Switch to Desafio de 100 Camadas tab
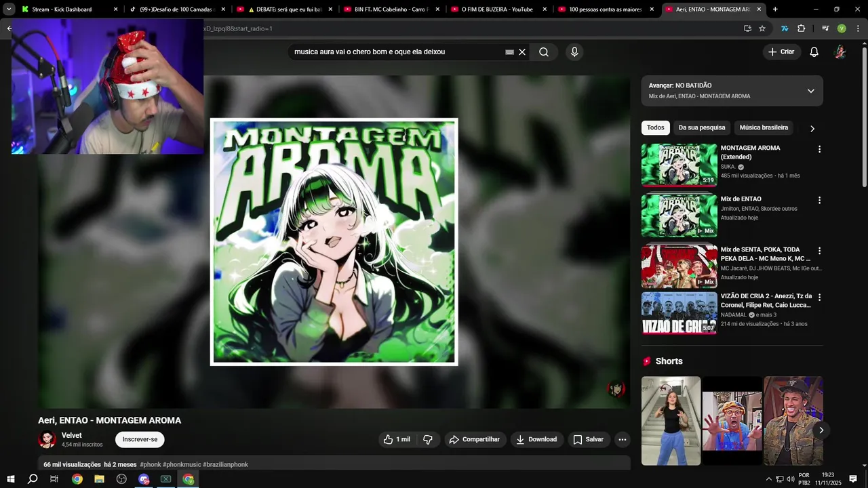 [x=177, y=9]
